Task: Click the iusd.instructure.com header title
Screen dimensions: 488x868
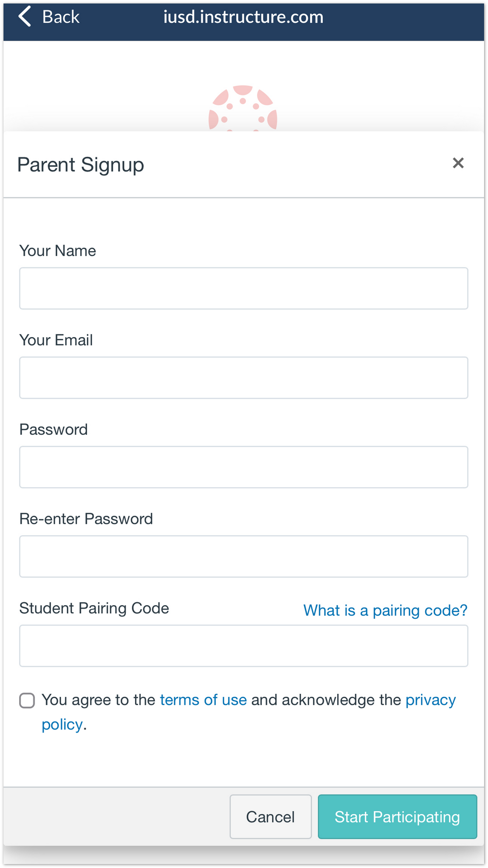Action: click(x=243, y=17)
